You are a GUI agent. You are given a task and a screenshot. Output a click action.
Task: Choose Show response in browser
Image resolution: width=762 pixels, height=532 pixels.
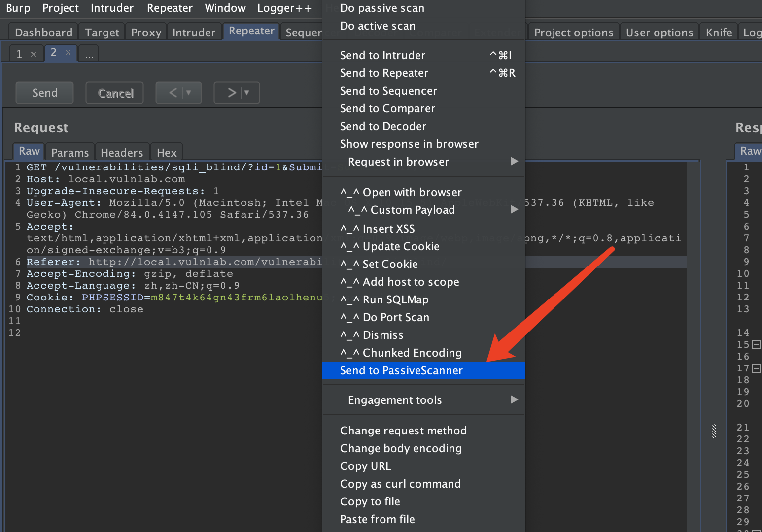coord(424,144)
